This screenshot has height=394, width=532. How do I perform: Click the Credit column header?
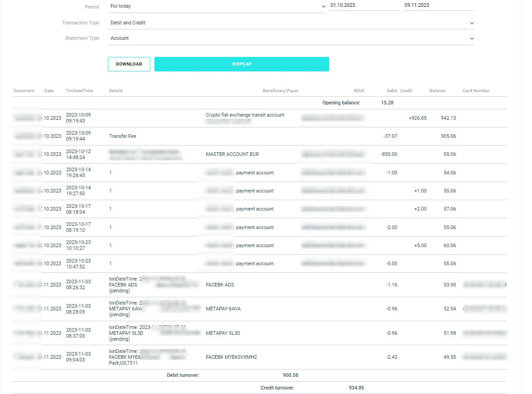click(x=406, y=91)
